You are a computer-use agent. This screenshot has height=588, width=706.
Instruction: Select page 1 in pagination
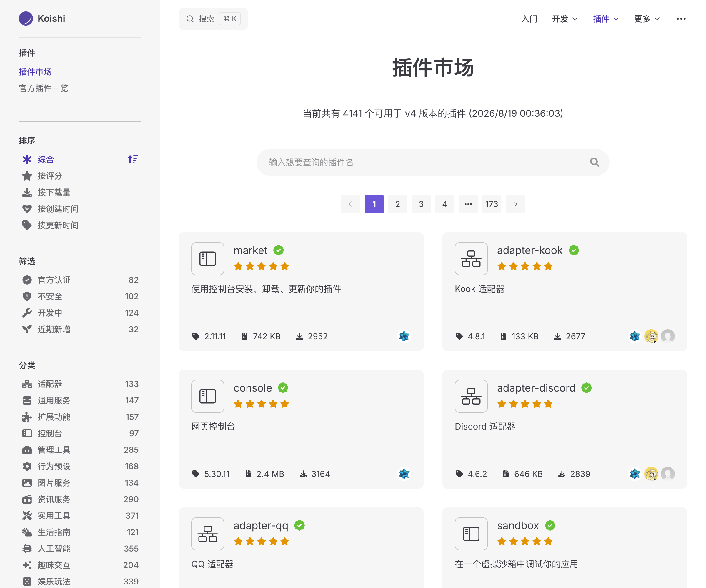tap(374, 204)
